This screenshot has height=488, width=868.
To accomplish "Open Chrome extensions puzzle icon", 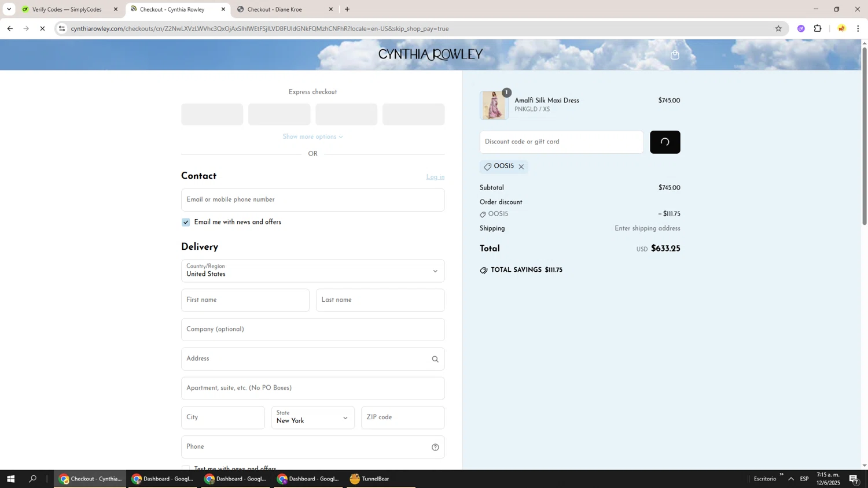I will pyautogui.click(x=818, y=28).
